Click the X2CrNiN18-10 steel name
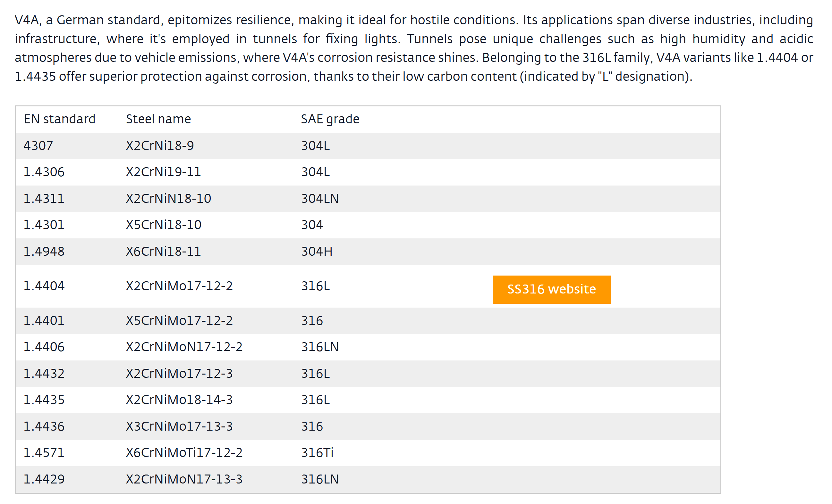This screenshot has height=504, width=832. coord(168,198)
